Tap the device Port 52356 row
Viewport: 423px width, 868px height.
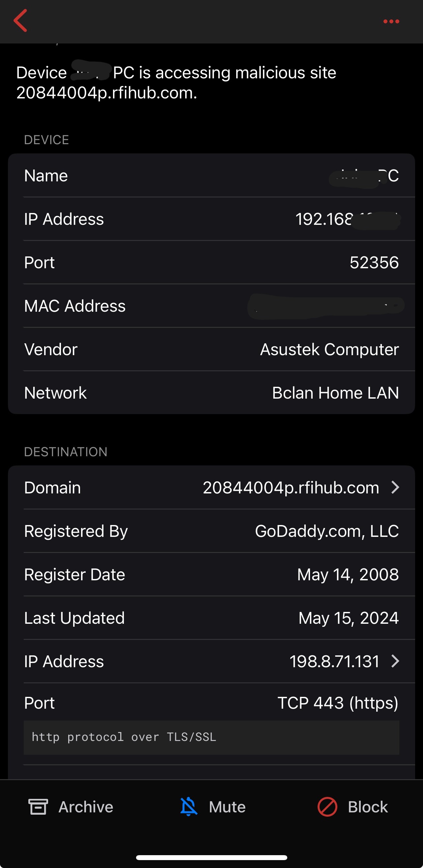(x=211, y=262)
